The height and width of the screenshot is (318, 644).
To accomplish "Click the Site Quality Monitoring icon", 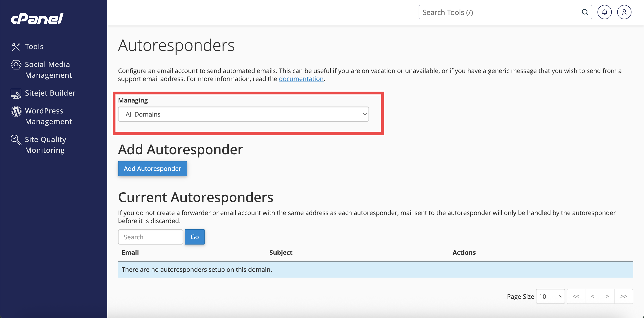I will point(16,140).
